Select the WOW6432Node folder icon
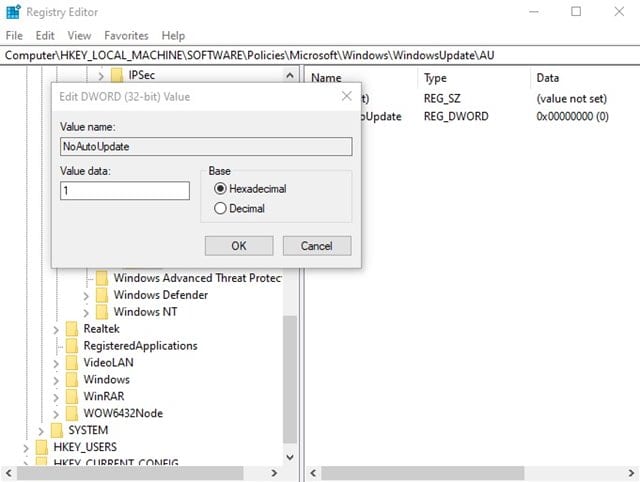 click(72, 413)
